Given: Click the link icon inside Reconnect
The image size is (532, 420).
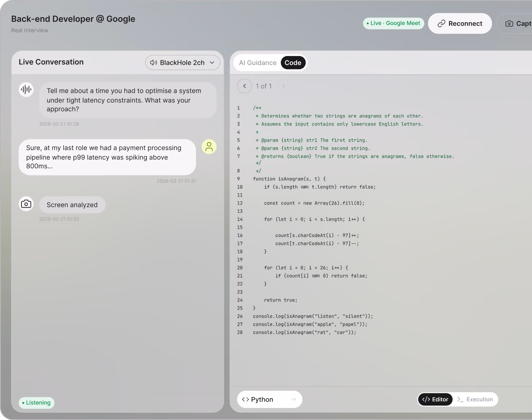Looking at the screenshot, I should (441, 24).
